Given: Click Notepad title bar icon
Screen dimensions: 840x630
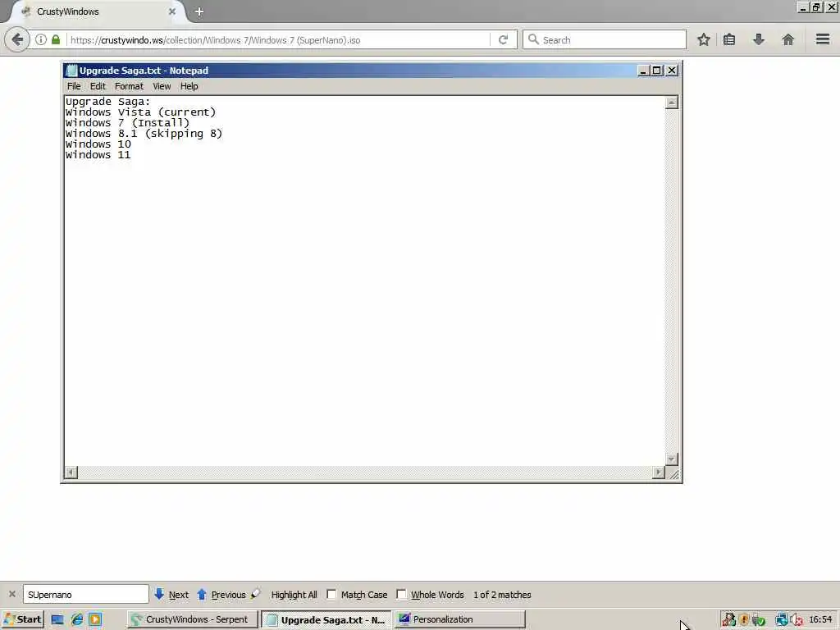Looking at the screenshot, I should pos(71,71).
